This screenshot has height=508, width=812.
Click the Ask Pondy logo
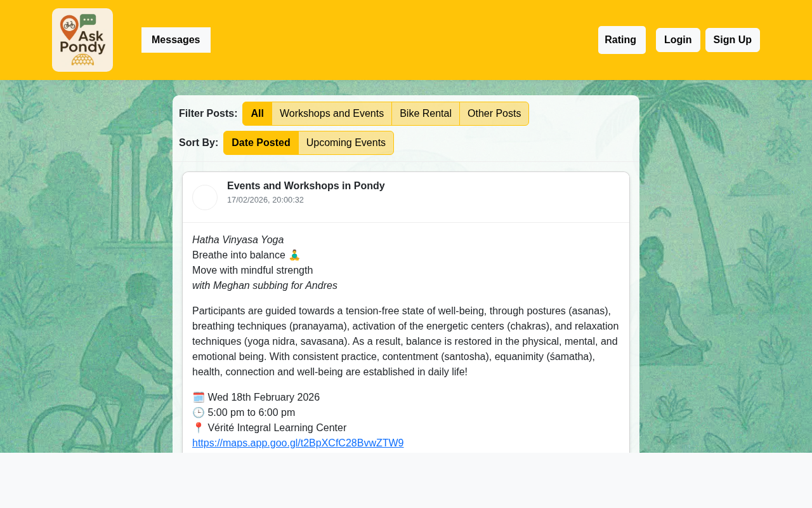pos(82,39)
